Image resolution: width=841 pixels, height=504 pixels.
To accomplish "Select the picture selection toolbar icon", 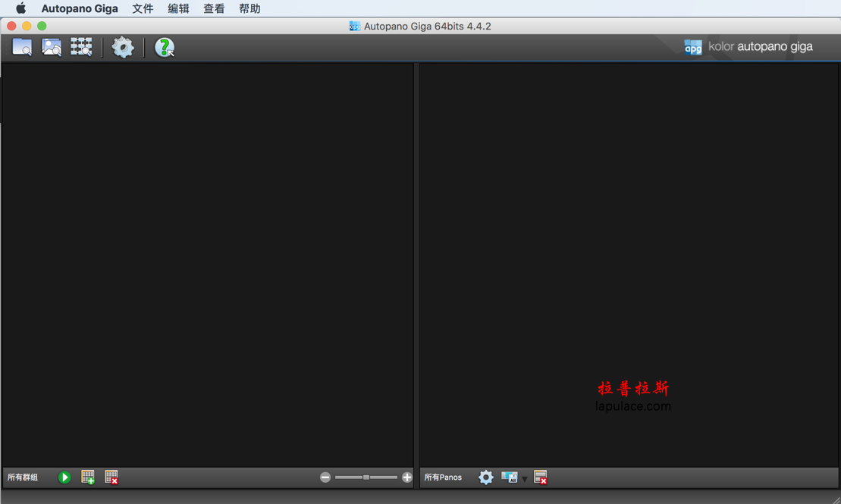I will 51,46.
